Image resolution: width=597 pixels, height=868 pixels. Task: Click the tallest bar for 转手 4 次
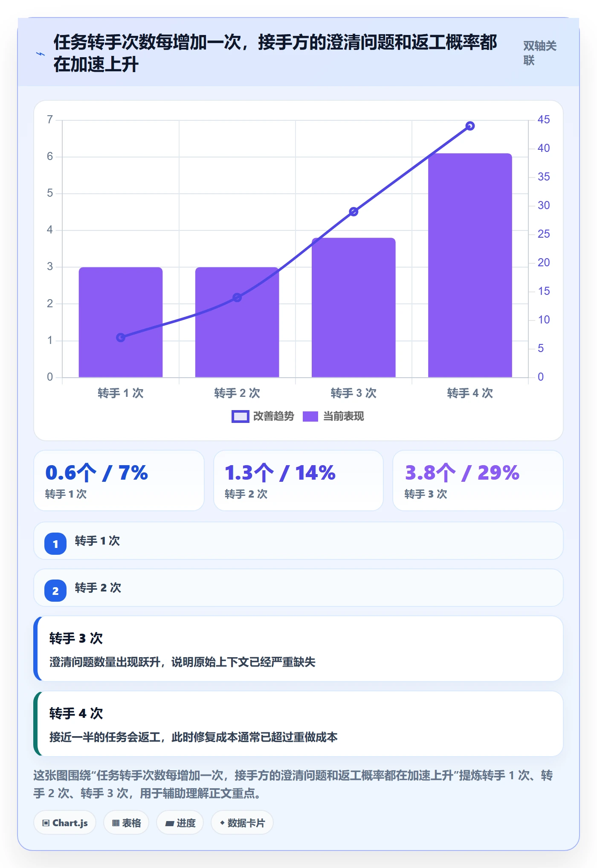(x=470, y=265)
